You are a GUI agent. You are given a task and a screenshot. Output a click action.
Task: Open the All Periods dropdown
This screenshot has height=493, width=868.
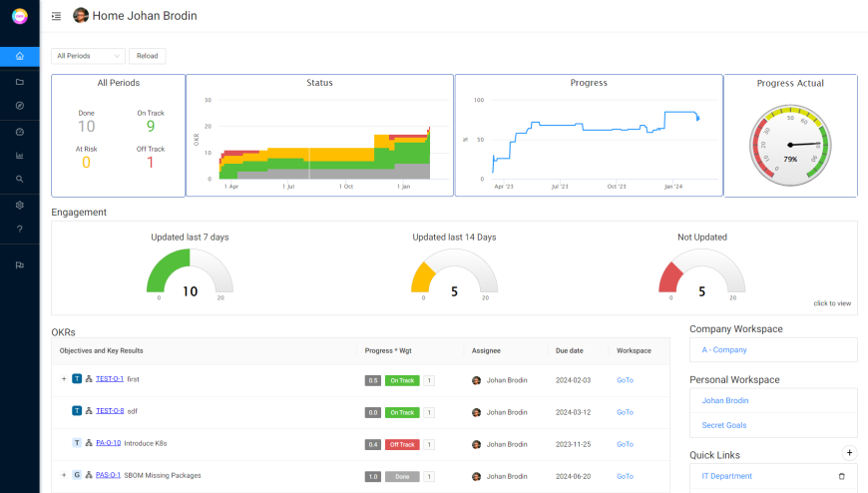point(88,56)
